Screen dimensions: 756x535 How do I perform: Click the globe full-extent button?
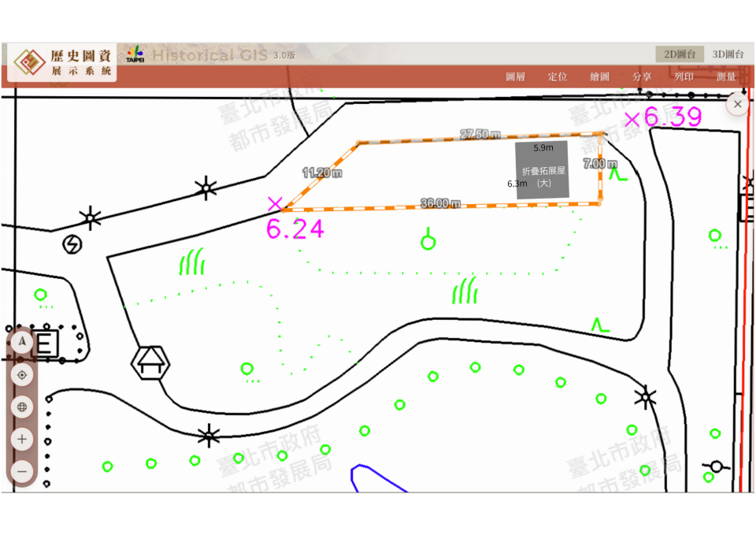[22, 407]
